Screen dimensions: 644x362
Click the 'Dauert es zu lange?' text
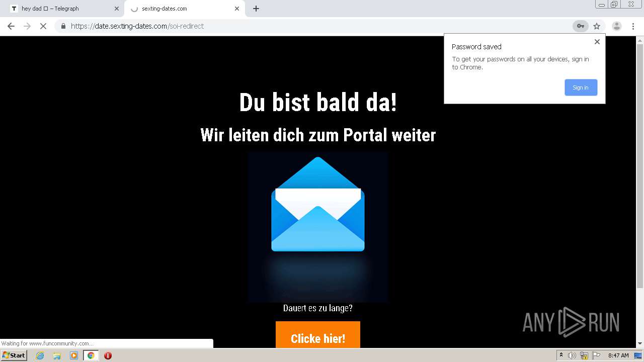318,308
